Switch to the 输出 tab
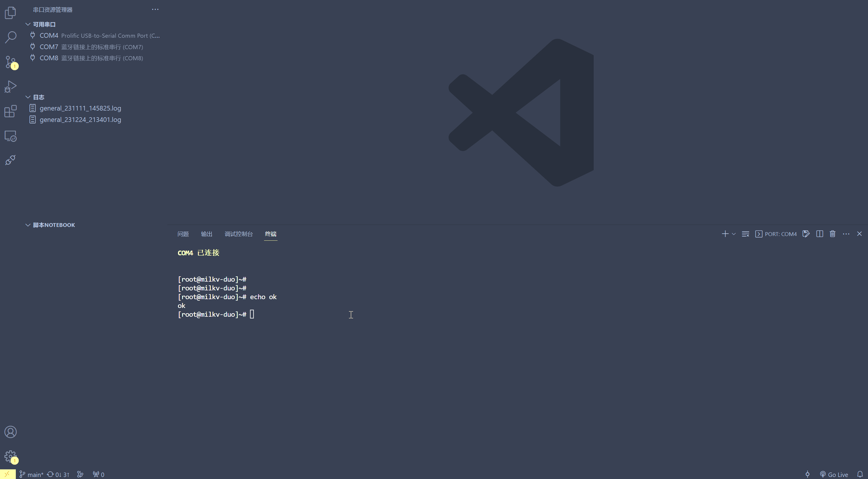Image resolution: width=868 pixels, height=479 pixels. [207, 234]
